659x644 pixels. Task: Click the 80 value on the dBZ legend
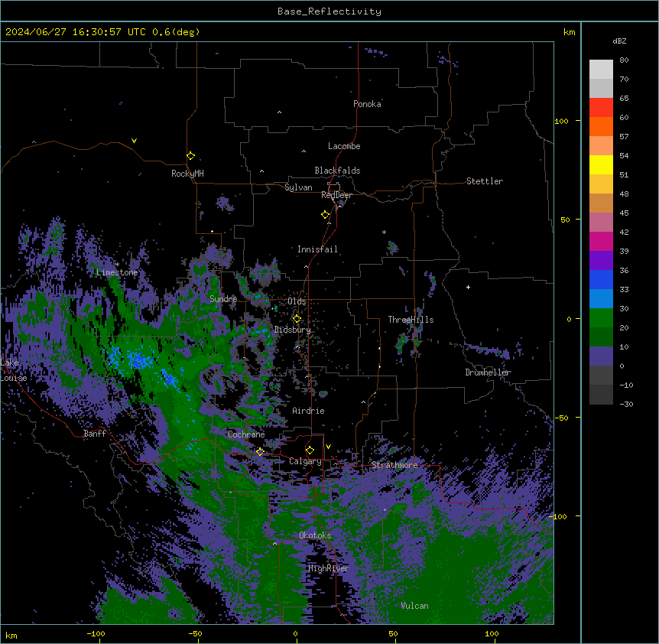click(624, 60)
